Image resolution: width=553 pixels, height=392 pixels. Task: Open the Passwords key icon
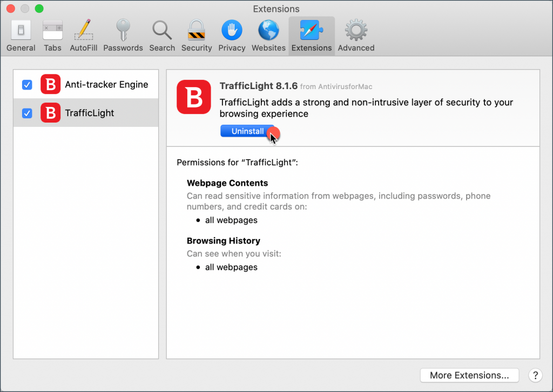pyautogui.click(x=123, y=30)
